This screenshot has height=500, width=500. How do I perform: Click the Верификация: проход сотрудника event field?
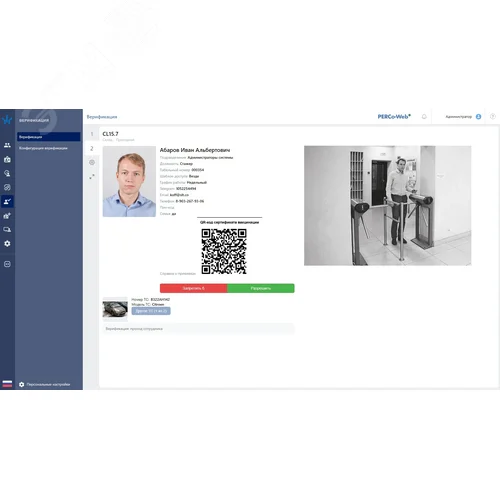(198, 329)
